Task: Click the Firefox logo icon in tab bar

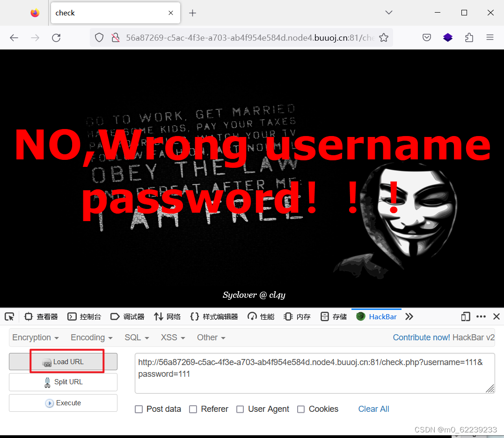Action: click(x=35, y=13)
